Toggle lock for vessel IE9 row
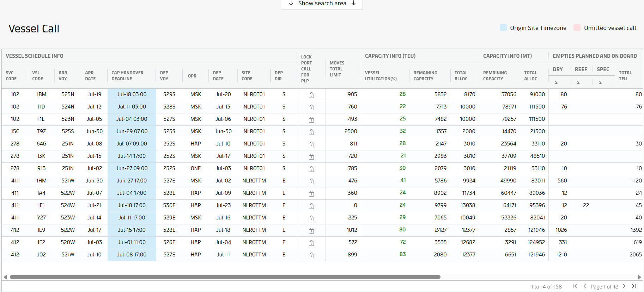Image resolution: width=644 pixels, height=292 pixels. coord(311,231)
